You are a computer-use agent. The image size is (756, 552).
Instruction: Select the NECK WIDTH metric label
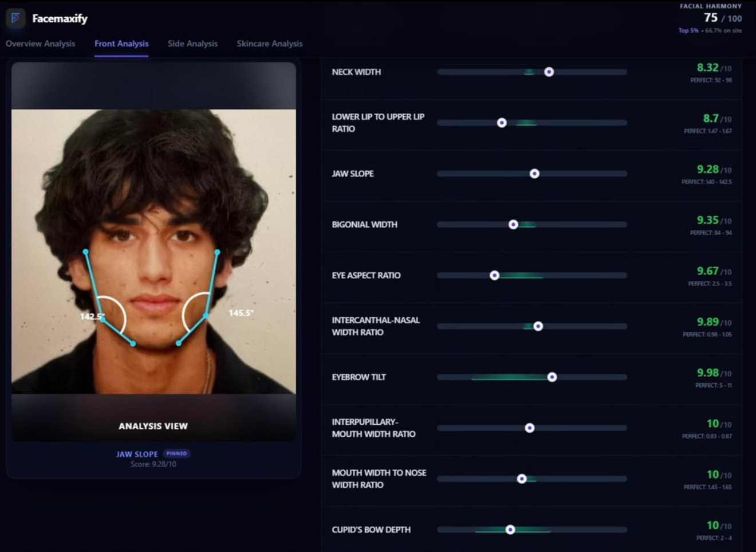click(x=356, y=72)
